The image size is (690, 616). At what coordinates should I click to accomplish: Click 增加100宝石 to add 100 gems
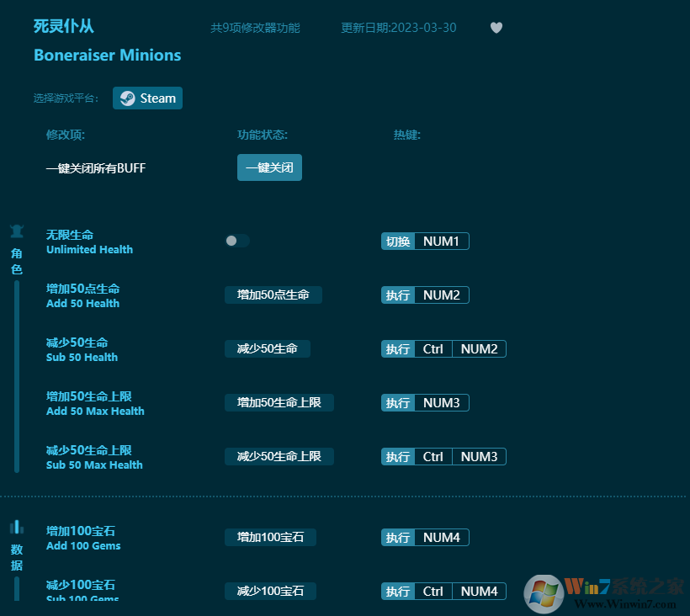point(270,537)
